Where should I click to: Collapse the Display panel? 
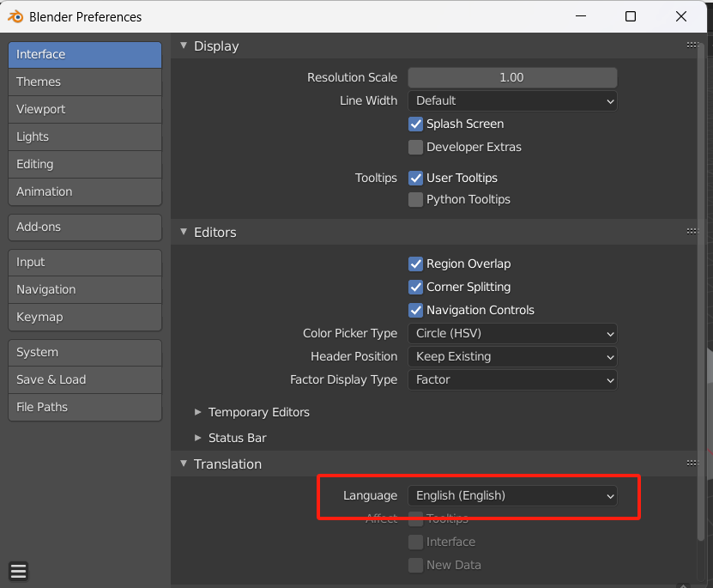coord(184,45)
